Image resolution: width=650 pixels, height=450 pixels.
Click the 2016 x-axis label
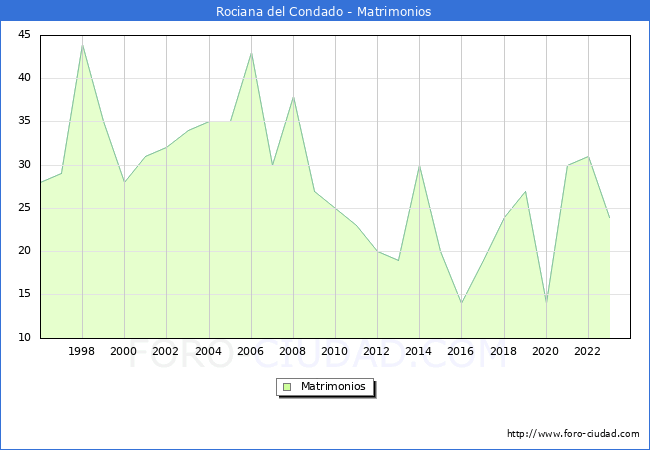point(461,351)
